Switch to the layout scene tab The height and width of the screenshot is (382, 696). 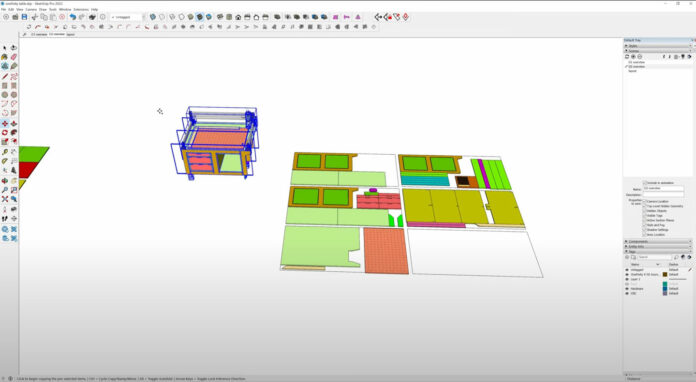pyautogui.click(x=70, y=34)
